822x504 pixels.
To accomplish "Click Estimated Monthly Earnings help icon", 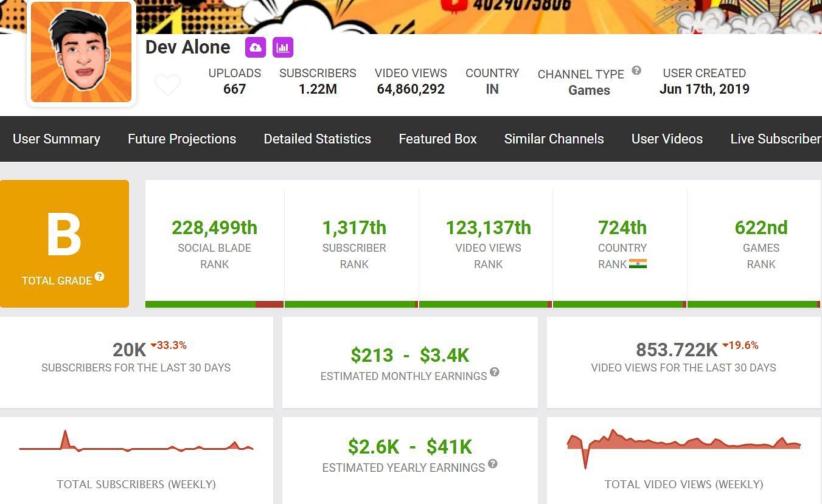I will pos(495,372).
